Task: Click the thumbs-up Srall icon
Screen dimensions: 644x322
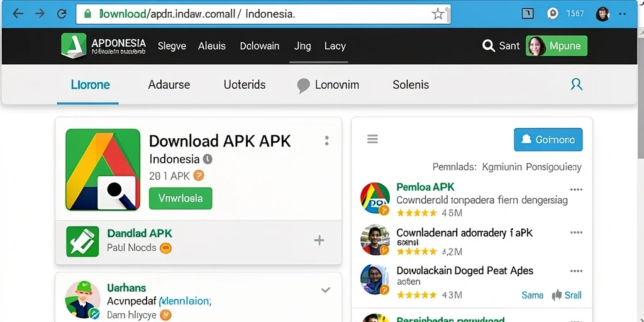Action: [557, 295]
